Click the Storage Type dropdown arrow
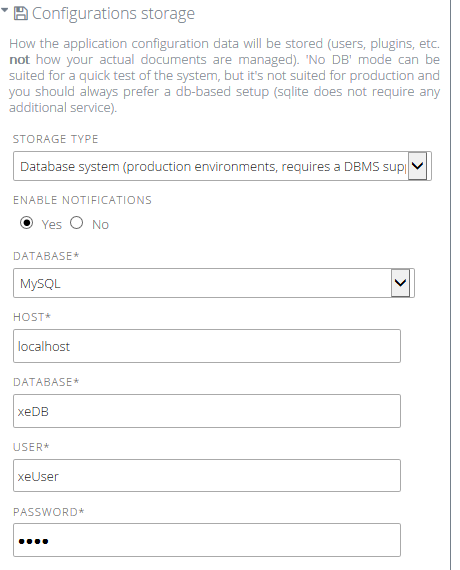This screenshot has height=570, width=460. pyautogui.click(x=417, y=166)
